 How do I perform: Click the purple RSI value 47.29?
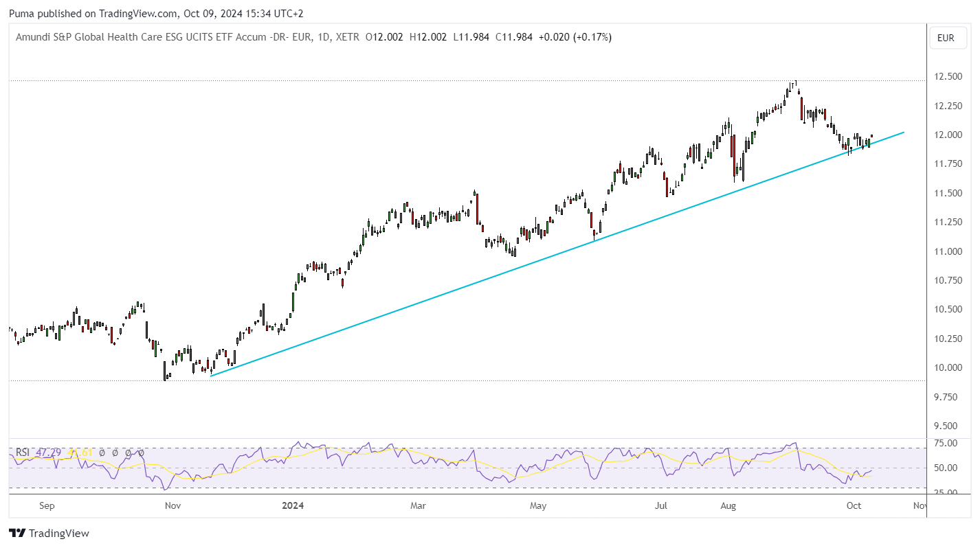49,453
